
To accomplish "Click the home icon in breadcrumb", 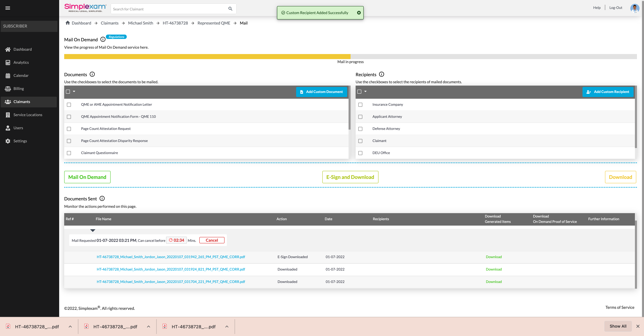I will pyautogui.click(x=68, y=23).
